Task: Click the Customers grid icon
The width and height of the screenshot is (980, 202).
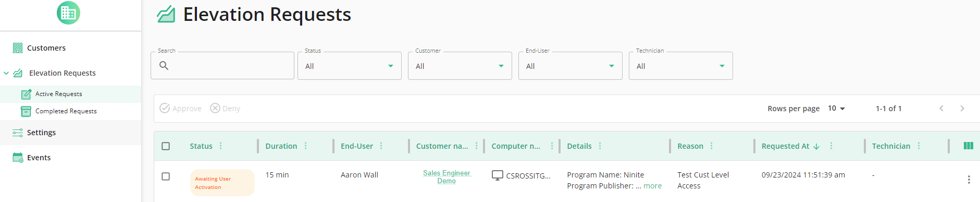Action: (x=18, y=48)
